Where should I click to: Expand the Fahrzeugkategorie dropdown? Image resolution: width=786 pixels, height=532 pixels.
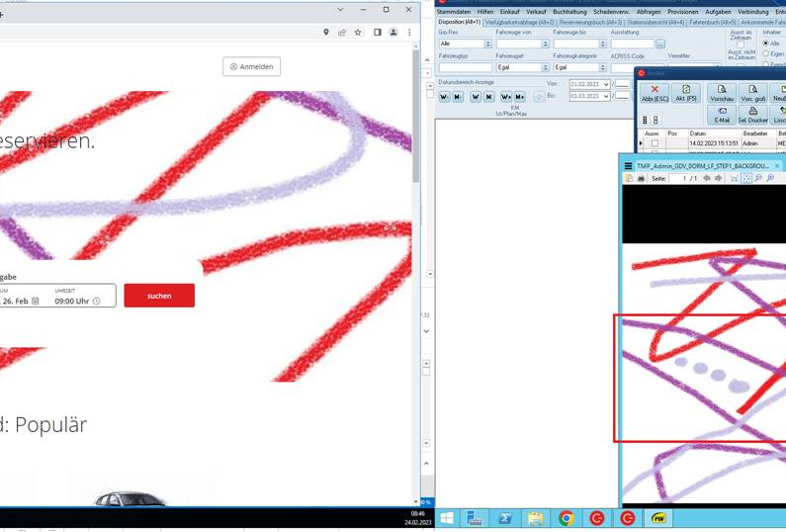pos(603,67)
